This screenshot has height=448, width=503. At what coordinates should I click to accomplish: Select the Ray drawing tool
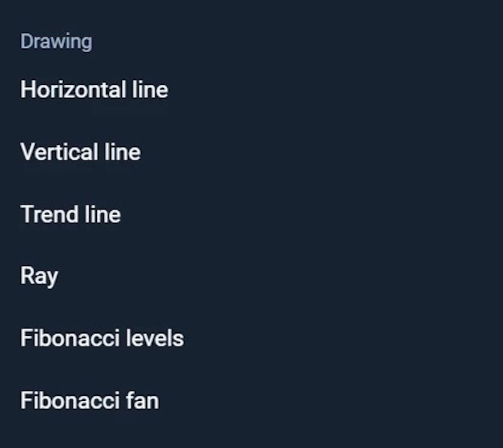pyautogui.click(x=39, y=276)
